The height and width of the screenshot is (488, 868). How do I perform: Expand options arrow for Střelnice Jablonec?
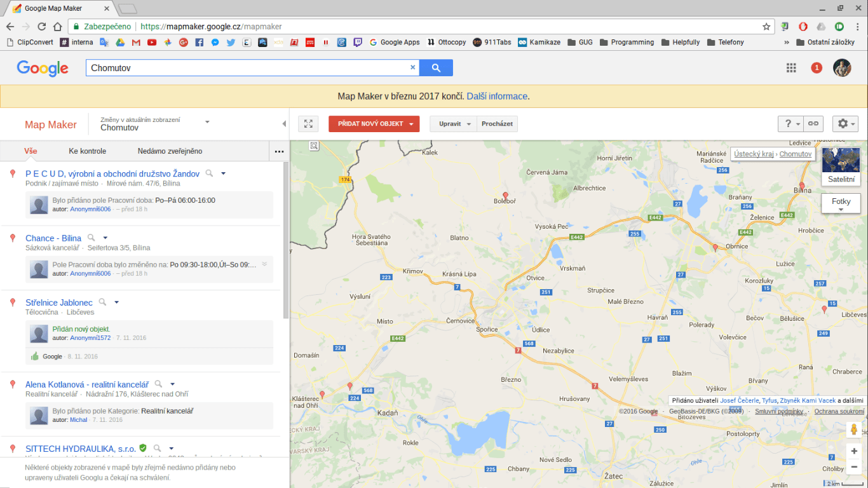[x=116, y=302]
